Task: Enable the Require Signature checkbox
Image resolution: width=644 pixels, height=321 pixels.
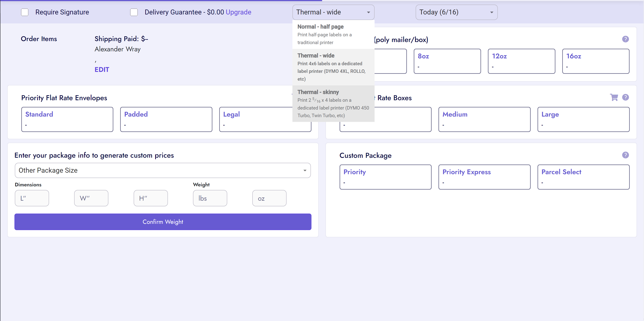Action: coord(25,12)
